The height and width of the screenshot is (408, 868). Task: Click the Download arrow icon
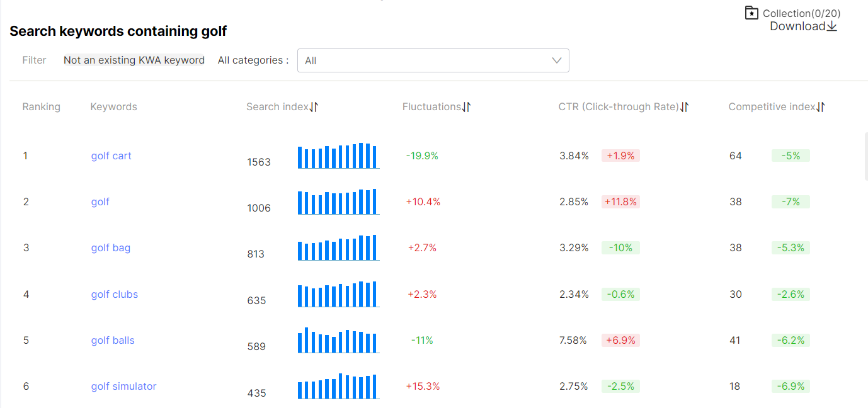[832, 26]
